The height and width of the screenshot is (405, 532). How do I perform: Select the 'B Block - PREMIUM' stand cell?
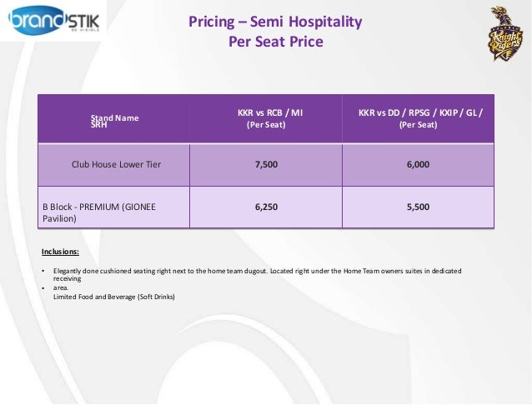click(x=99, y=212)
